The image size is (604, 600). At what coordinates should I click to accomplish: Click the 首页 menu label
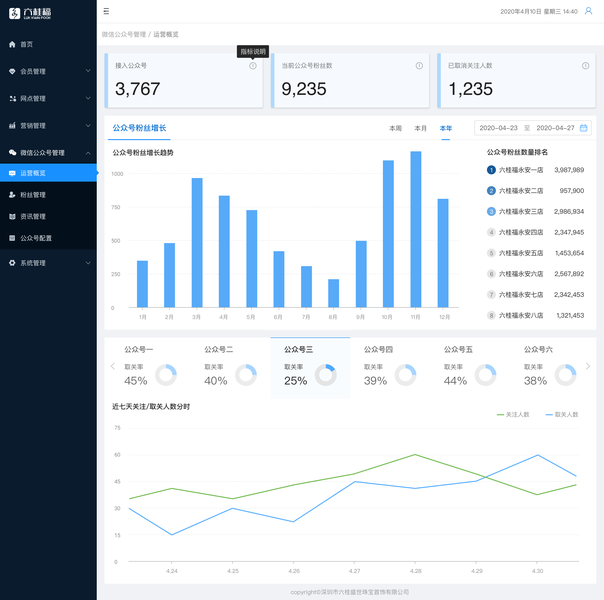pyautogui.click(x=27, y=44)
